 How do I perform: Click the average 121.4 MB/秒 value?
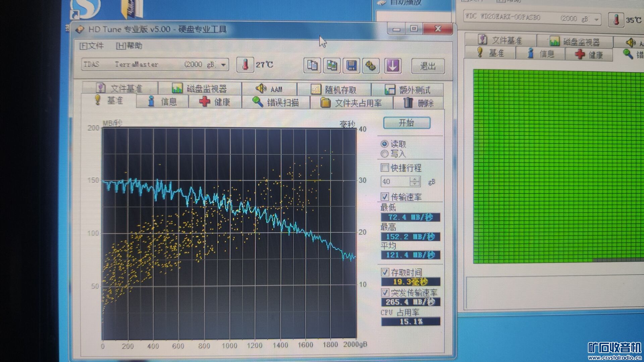[x=411, y=255]
